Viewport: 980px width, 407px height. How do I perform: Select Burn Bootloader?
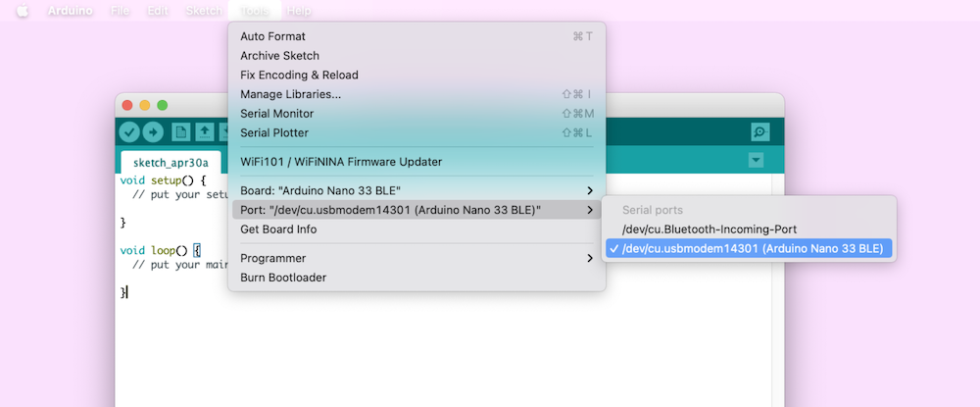(x=416, y=278)
